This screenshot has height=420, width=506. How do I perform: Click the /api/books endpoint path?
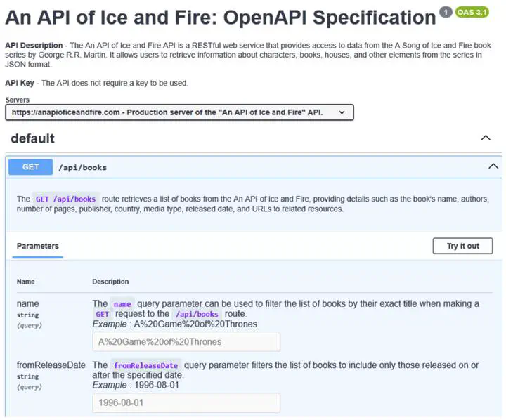pyautogui.click(x=83, y=167)
